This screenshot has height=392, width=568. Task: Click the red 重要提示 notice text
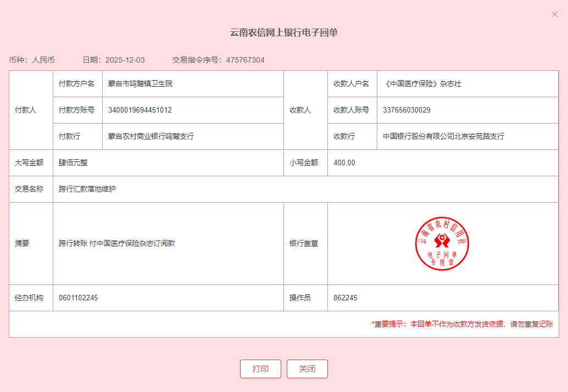point(462,324)
